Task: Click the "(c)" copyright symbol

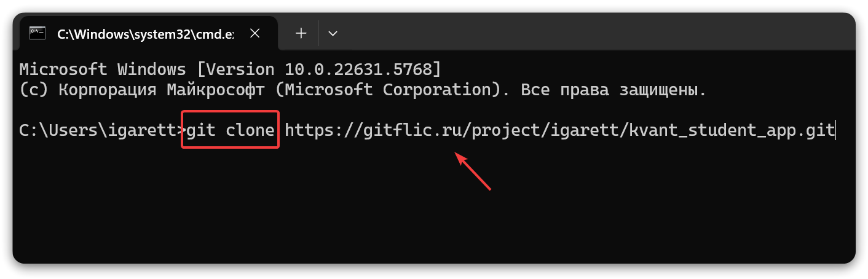Action: click(34, 90)
